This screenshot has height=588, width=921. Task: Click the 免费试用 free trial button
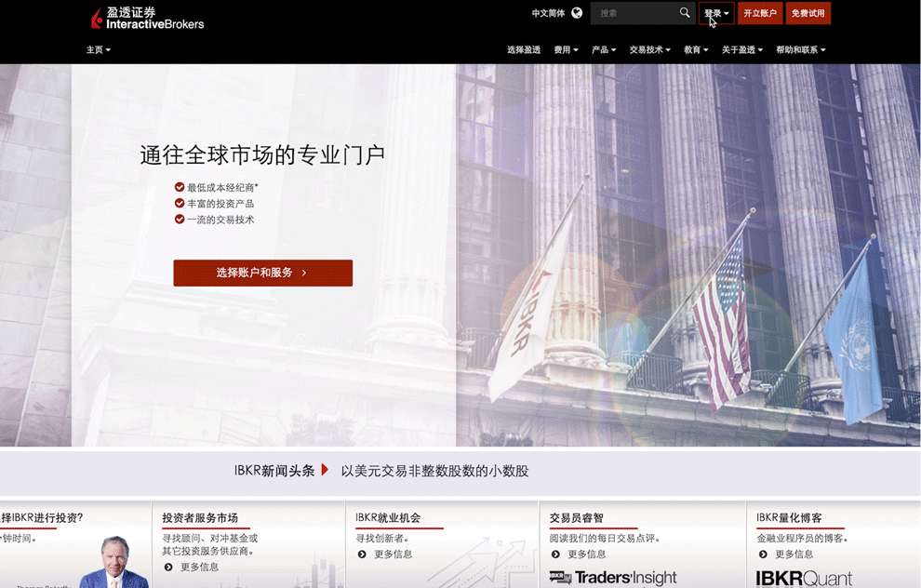coord(808,13)
